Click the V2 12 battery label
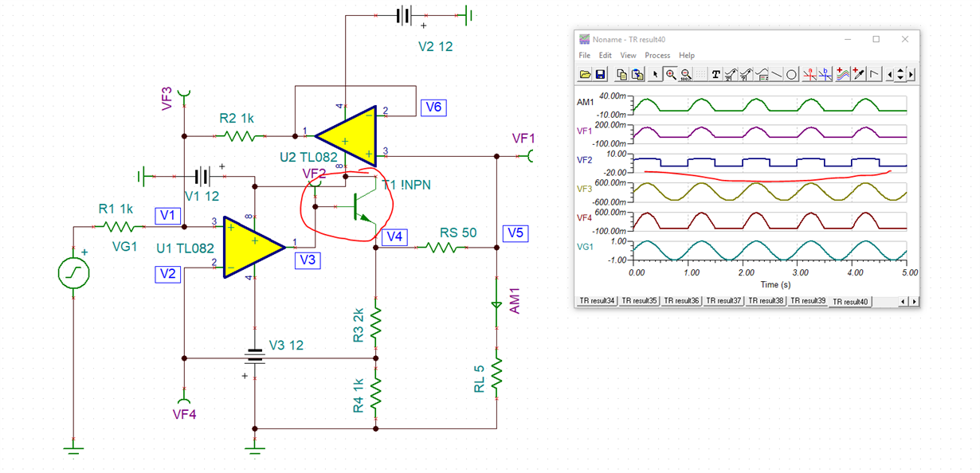This screenshot has width=980, height=473. coord(435,47)
